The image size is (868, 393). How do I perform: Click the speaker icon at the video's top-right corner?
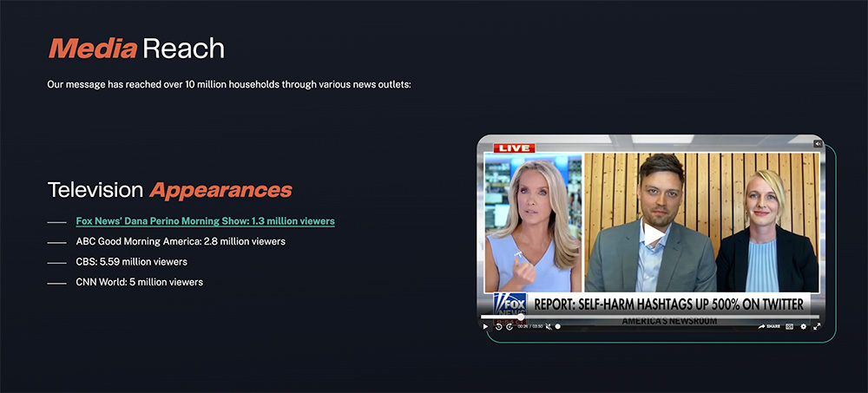[819, 144]
